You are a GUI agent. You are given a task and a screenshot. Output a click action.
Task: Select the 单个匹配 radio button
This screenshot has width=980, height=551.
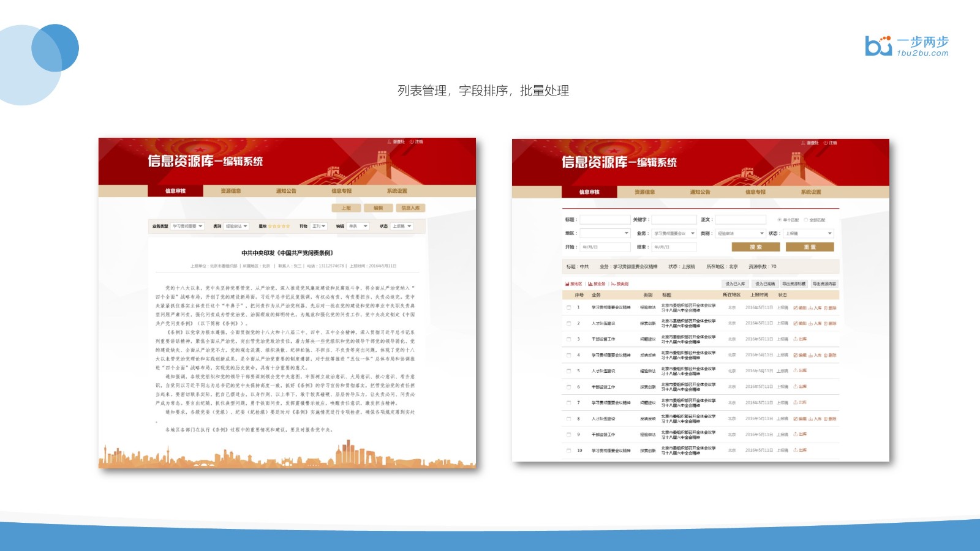[x=780, y=220]
